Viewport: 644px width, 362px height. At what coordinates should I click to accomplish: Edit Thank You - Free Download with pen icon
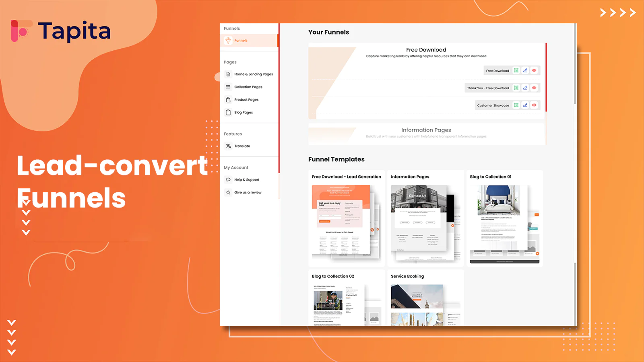click(525, 88)
